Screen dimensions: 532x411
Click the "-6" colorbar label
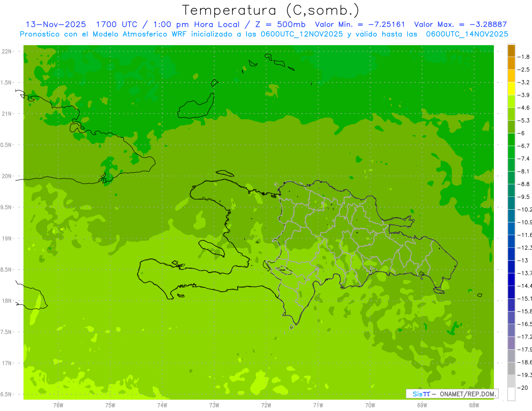click(520, 133)
